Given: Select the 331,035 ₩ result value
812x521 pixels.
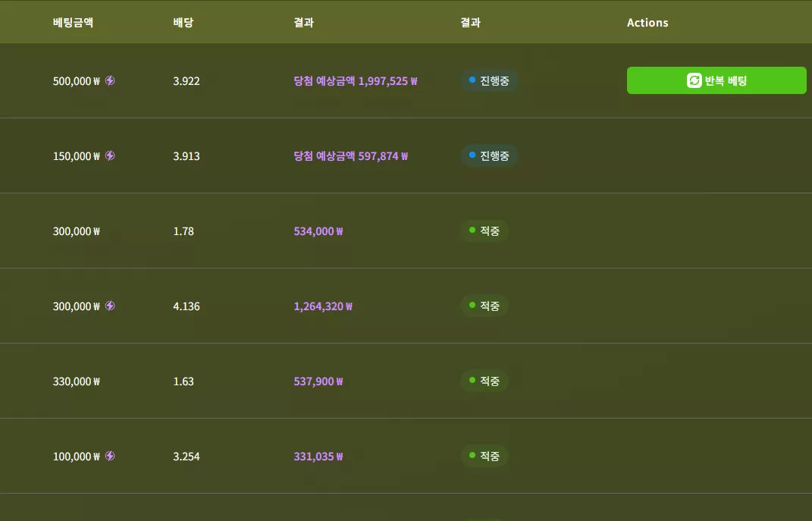Looking at the screenshot, I should pos(318,457).
